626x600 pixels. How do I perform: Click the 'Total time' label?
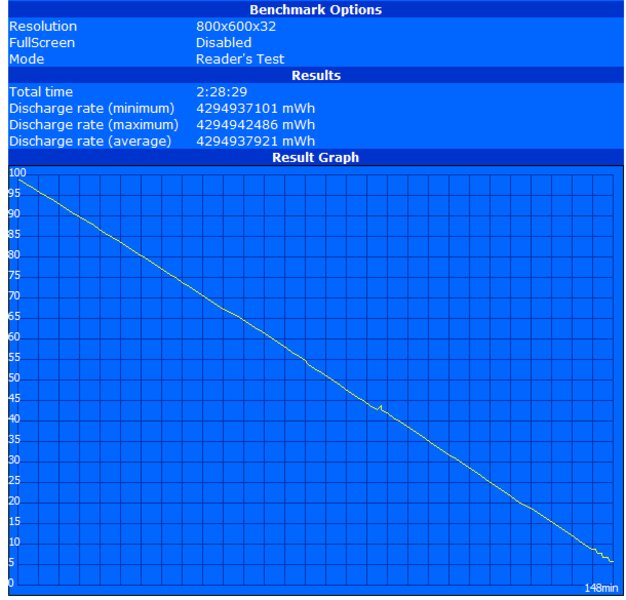point(41,92)
